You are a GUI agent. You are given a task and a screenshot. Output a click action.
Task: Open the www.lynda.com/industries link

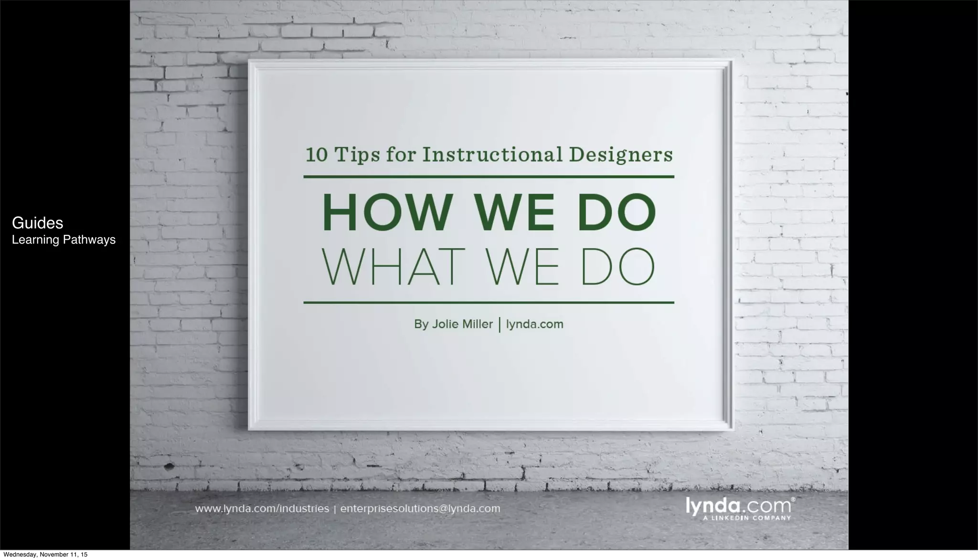[x=262, y=509]
